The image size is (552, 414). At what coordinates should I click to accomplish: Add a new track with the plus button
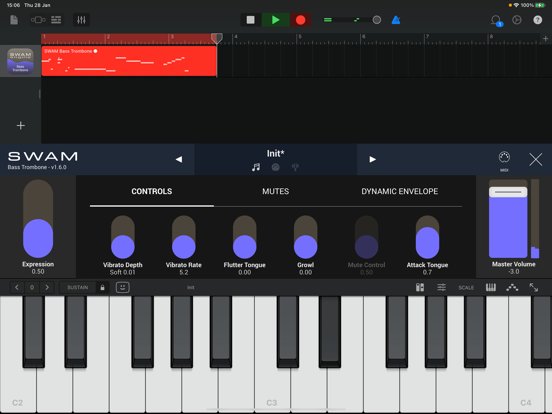pos(21,125)
